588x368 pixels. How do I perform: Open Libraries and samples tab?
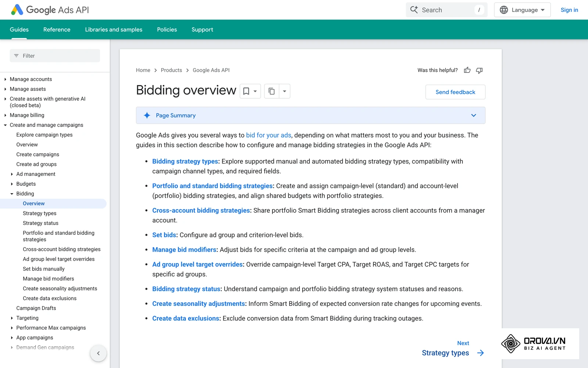[114, 29]
